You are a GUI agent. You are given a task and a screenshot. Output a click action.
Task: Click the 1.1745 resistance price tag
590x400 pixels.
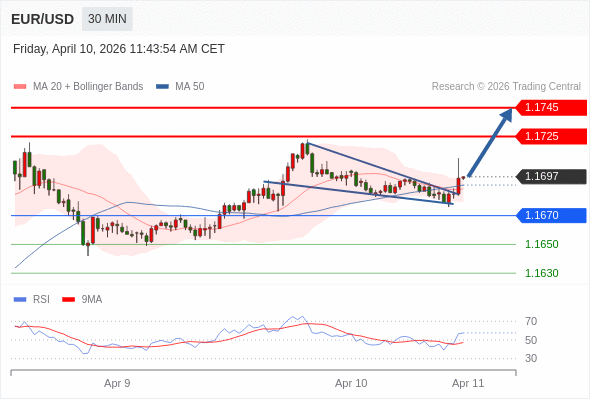[x=551, y=108]
